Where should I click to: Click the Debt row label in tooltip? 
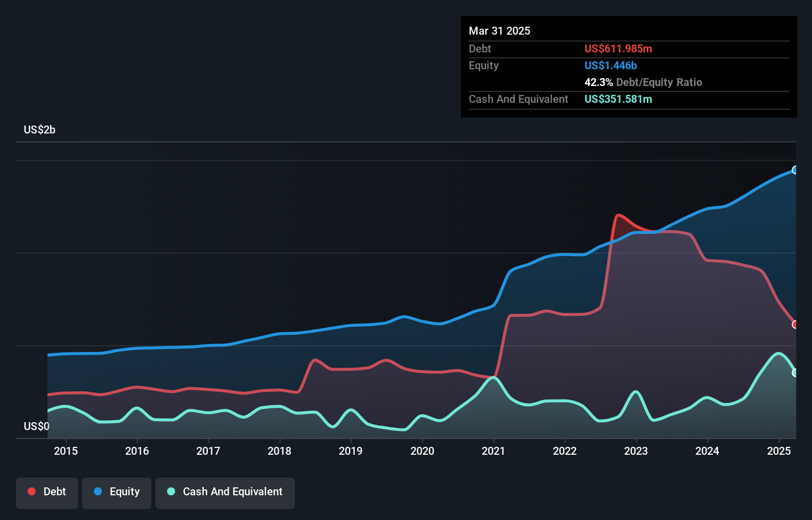tap(480, 49)
